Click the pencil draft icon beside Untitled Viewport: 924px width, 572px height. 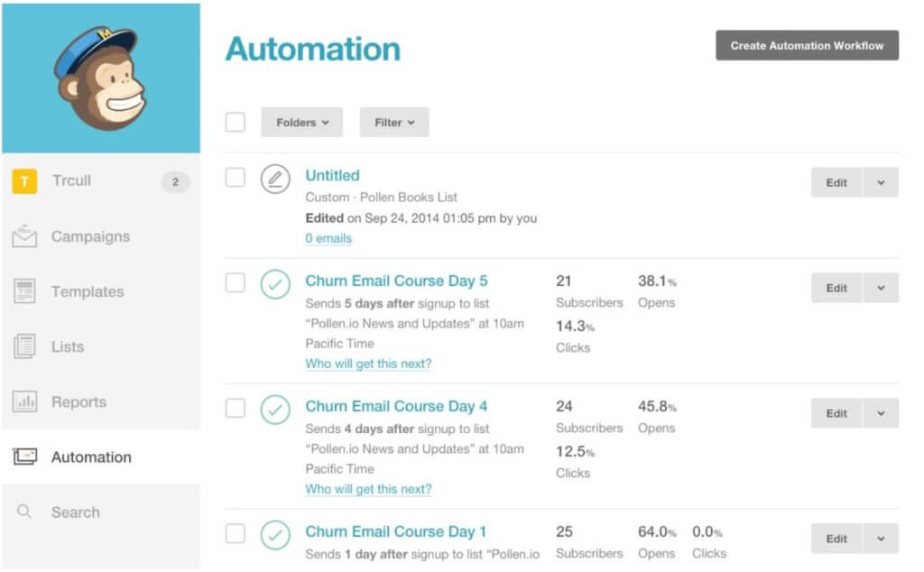pos(275,179)
